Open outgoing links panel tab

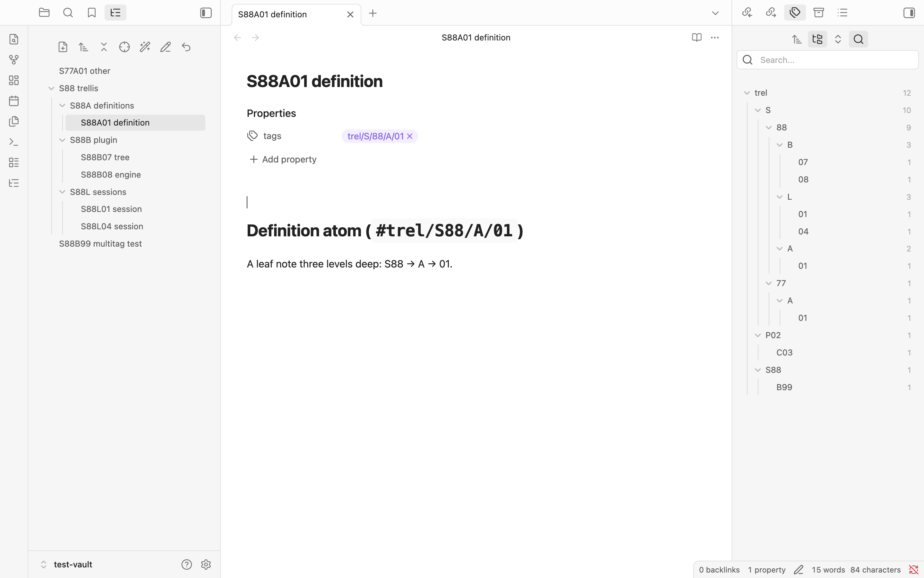pos(771,13)
